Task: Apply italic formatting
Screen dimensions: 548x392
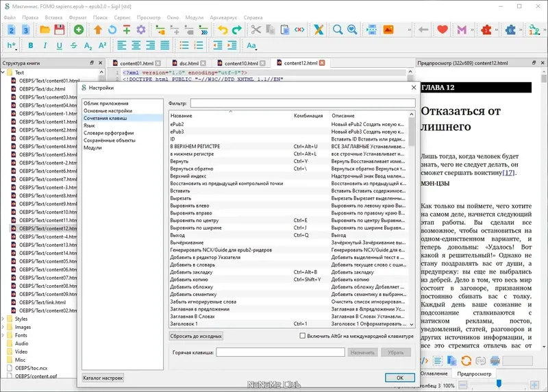Action: coord(45,45)
